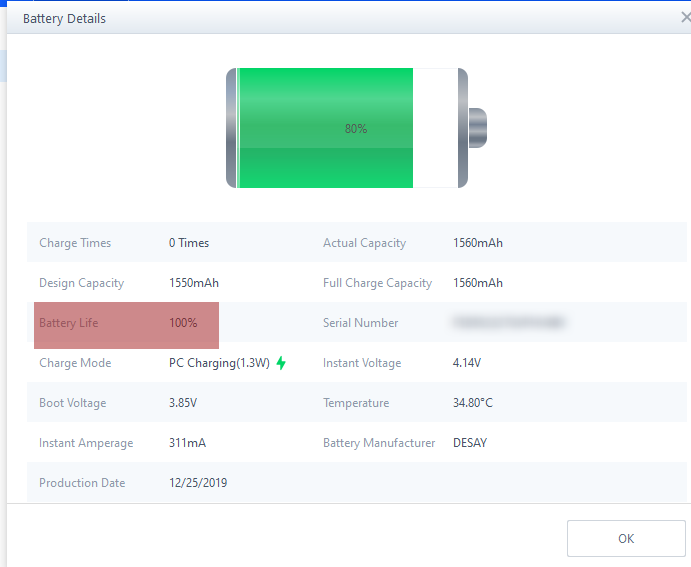Close the Battery Details dialog
The height and width of the screenshot is (567, 691).
click(x=686, y=17)
